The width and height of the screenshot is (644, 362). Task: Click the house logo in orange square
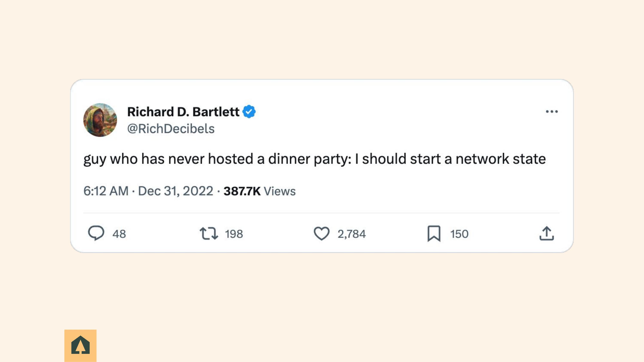[80, 345]
